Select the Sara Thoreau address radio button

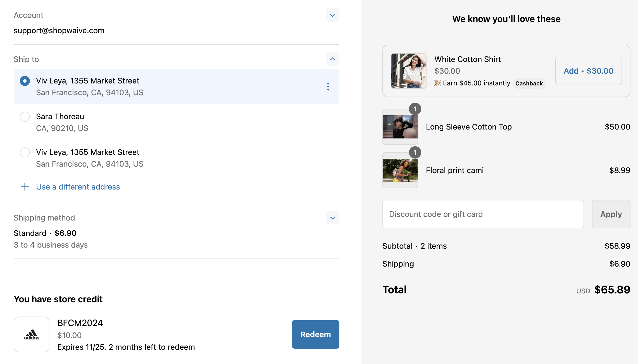point(25,117)
